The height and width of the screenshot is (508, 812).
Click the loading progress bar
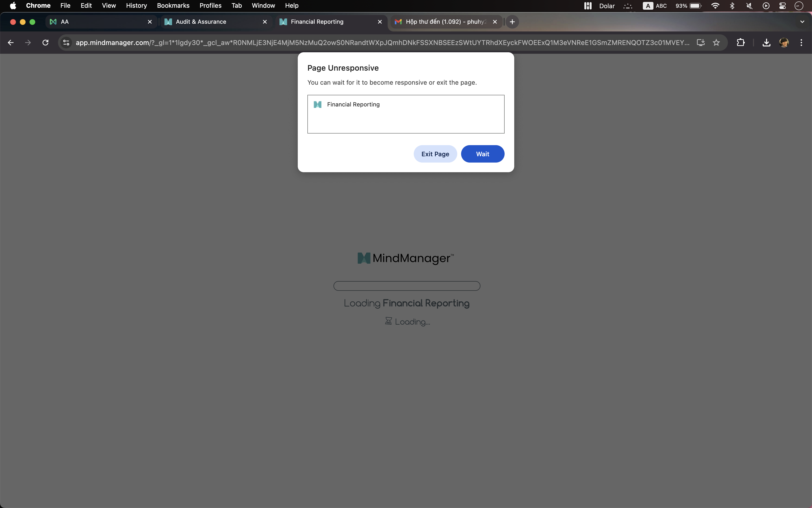[407, 286]
